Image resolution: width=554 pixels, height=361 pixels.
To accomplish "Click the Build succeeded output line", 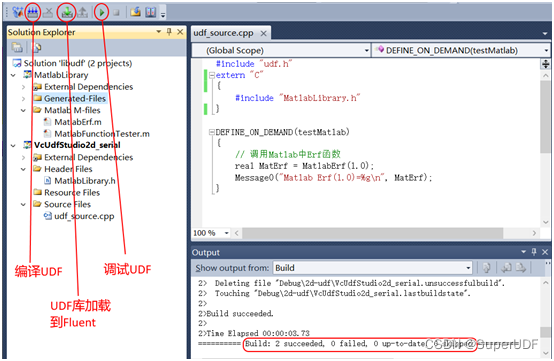I will coord(236,313).
